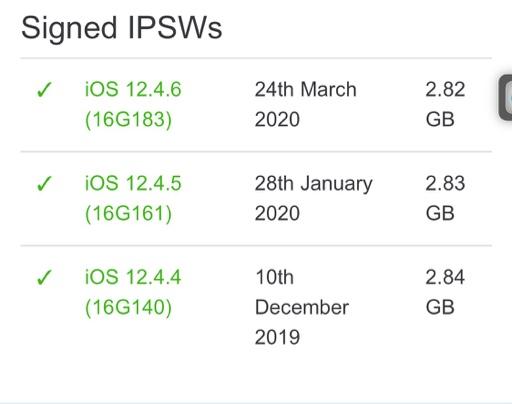Click the 2.82 file size value
The width and height of the screenshot is (512, 404).
[x=445, y=89]
